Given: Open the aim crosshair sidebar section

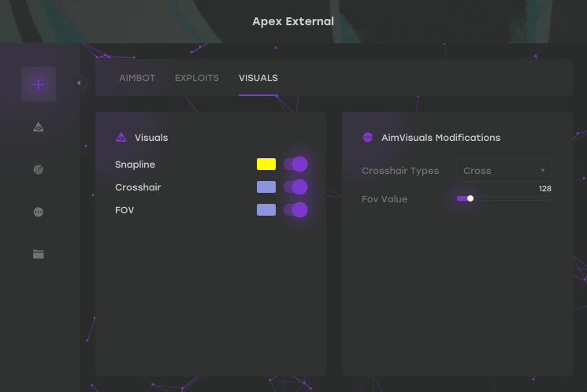Looking at the screenshot, I should coord(39,84).
